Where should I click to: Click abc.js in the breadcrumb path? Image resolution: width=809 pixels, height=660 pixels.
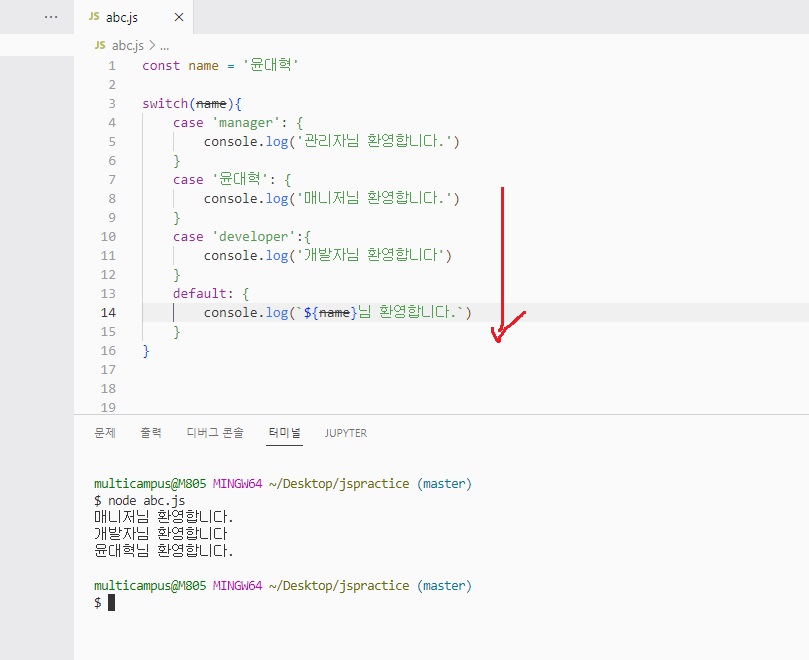point(127,45)
